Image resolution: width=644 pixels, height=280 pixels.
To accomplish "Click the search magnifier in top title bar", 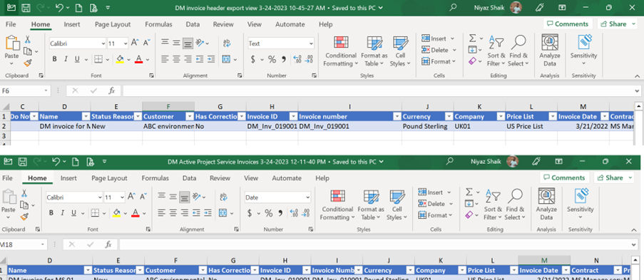I will 453,7.
